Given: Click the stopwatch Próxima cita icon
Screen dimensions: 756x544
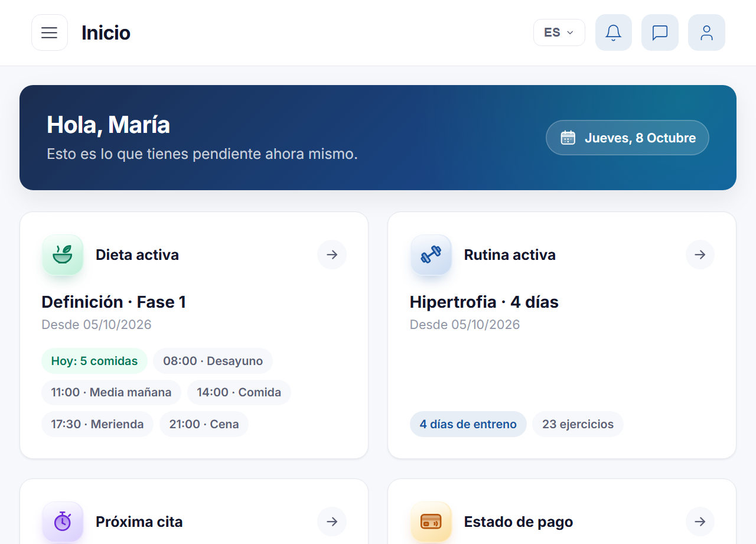Looking at the screenshot, I should click(x=63, y=522).
